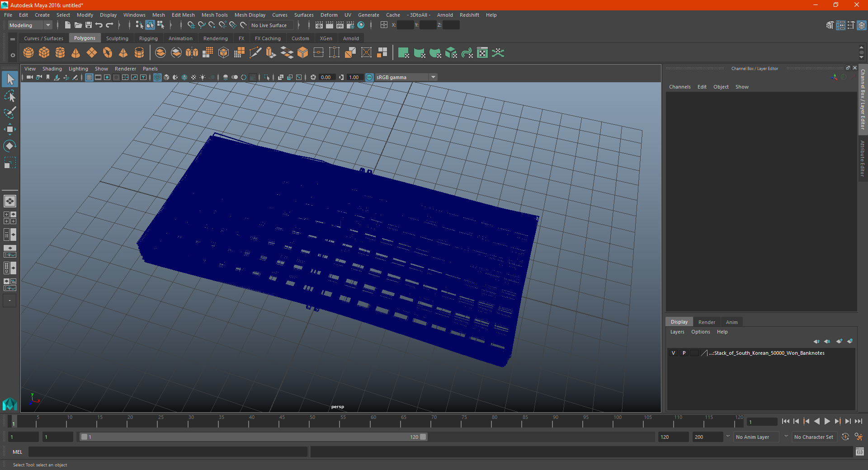Create a polygon sphere from the shelf
868x470 pixels.
(x=28, y=53)
